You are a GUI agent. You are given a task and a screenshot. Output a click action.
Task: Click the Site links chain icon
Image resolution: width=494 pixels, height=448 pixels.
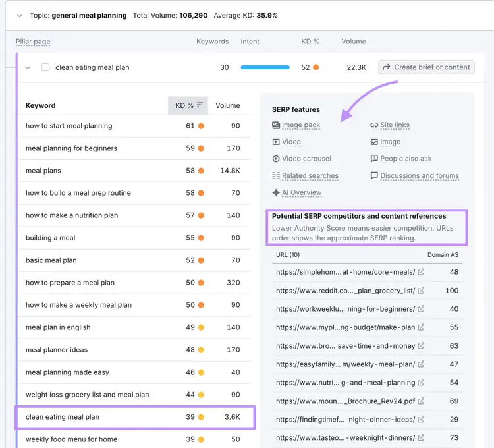tap(374, 125)
